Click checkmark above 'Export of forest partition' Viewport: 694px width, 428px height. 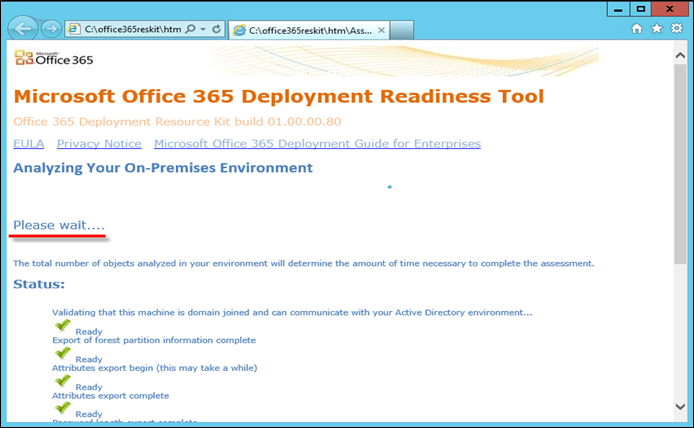pyautogui.click(x=63, y=325)
